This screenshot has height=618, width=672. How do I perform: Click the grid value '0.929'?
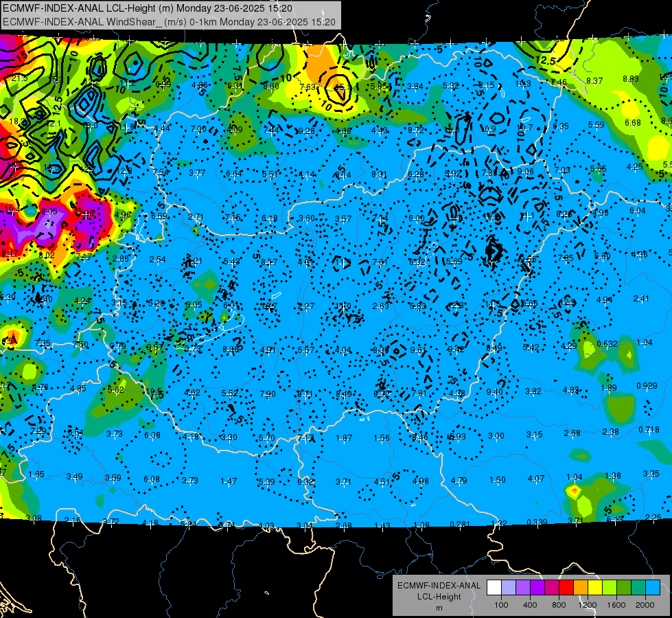coord(647,386)
